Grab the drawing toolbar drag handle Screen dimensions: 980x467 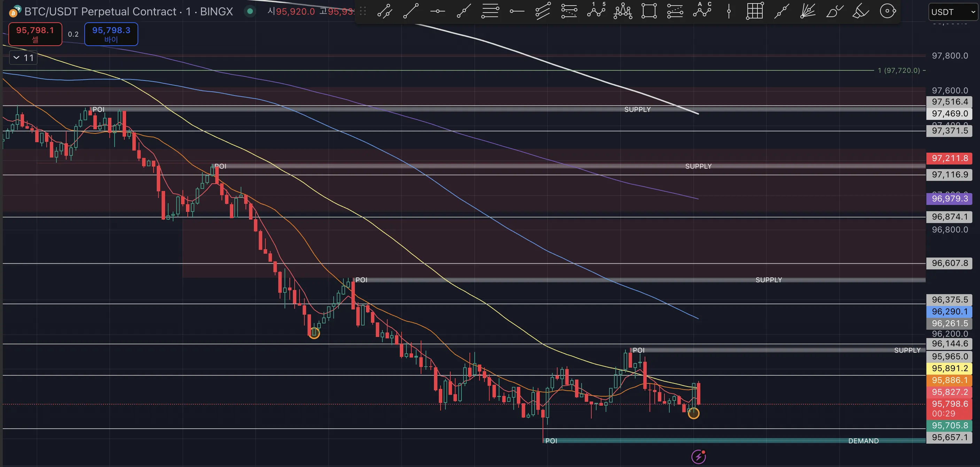(x=363, y=12)
